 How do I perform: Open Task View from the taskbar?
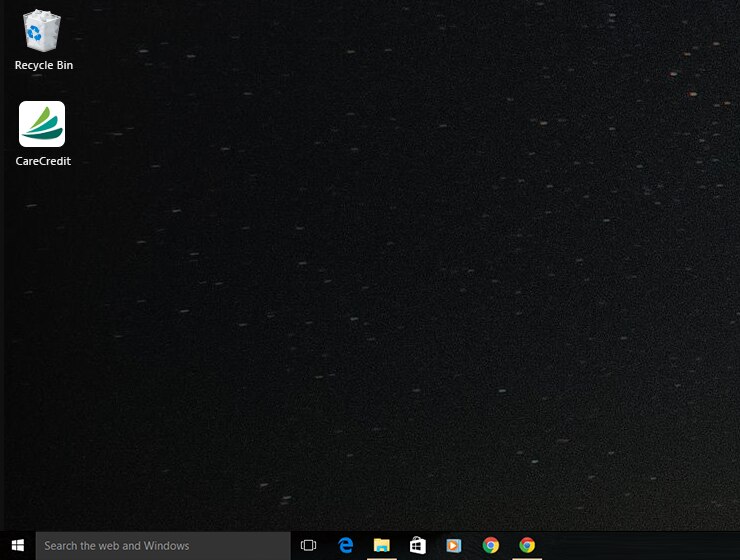point(308,545)
